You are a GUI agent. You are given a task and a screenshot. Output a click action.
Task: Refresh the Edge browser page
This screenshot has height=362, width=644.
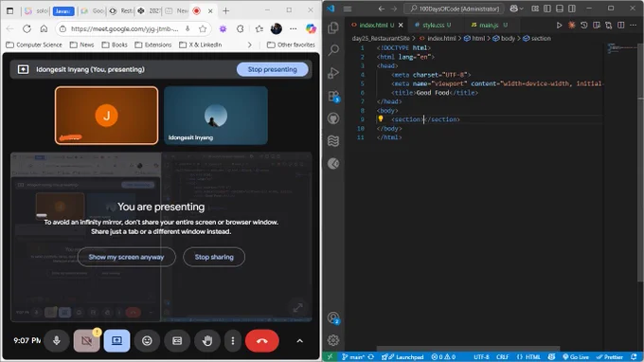(x=27, y=28)
